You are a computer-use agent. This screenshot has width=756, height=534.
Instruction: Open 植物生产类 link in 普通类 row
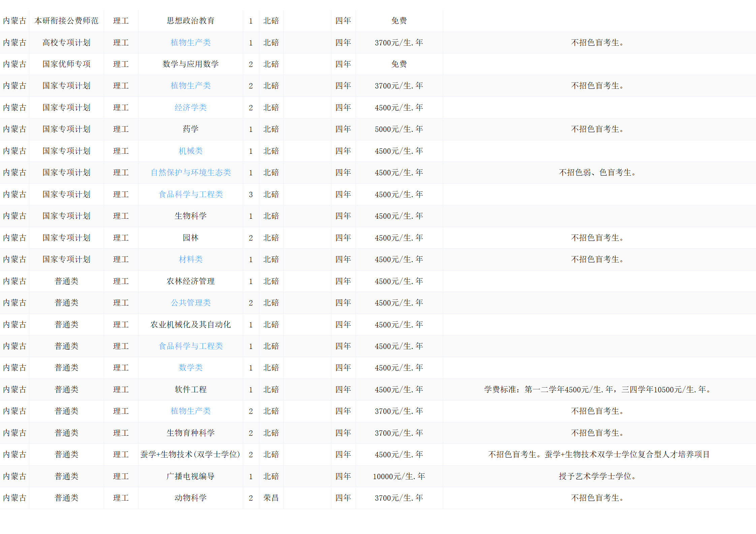pos(191,411)
